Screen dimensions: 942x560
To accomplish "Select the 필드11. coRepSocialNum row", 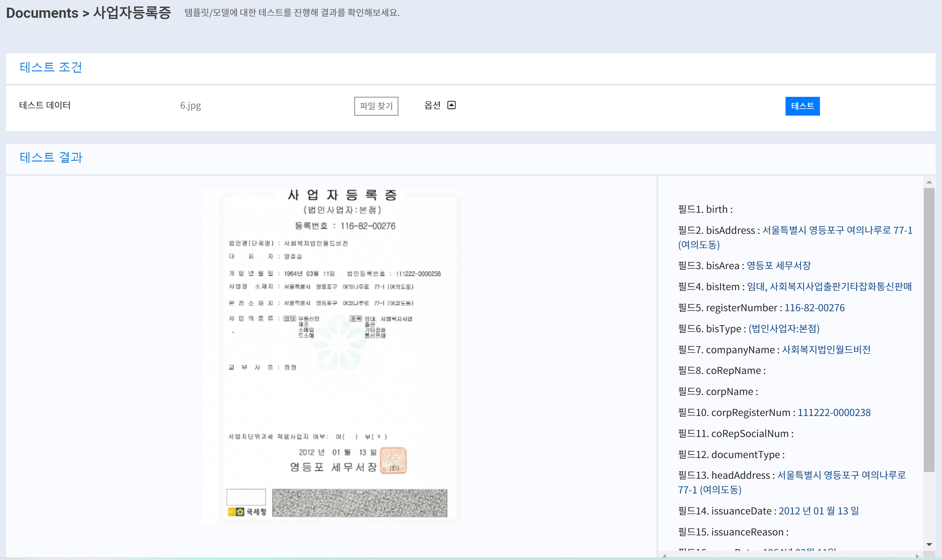I will tap(735, 434).
